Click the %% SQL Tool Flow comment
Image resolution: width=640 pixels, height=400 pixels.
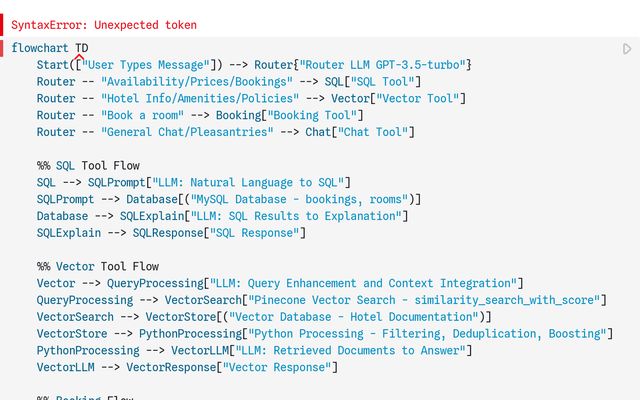coord(88,166)
